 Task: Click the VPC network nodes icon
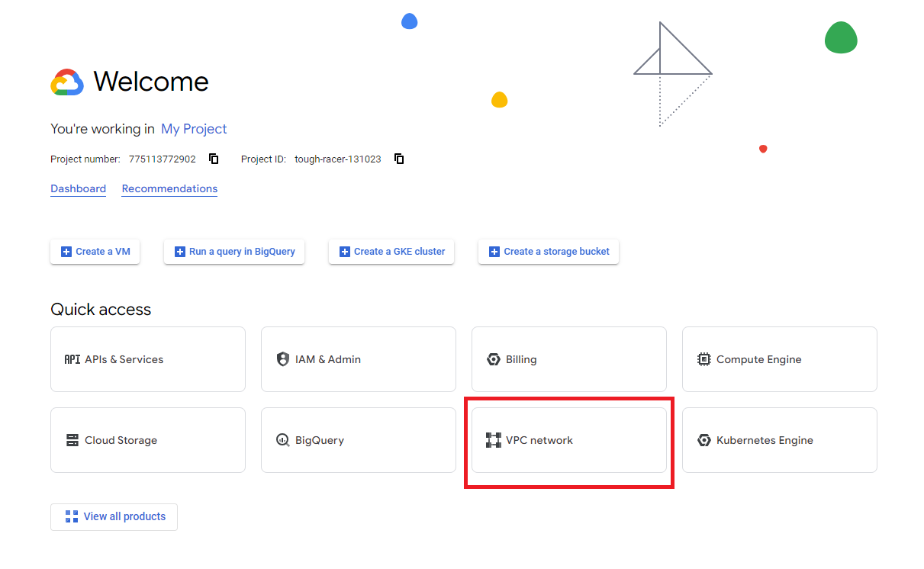point(494,440)
